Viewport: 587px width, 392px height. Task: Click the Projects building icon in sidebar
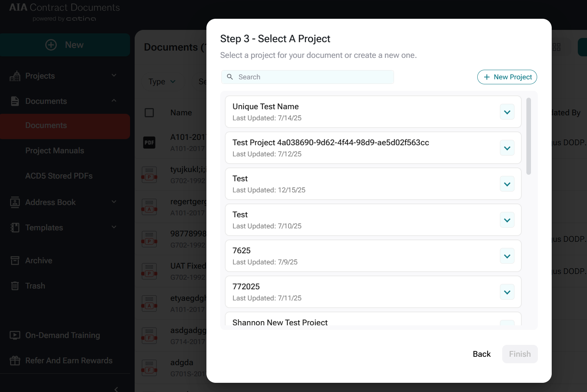(15, 76)
